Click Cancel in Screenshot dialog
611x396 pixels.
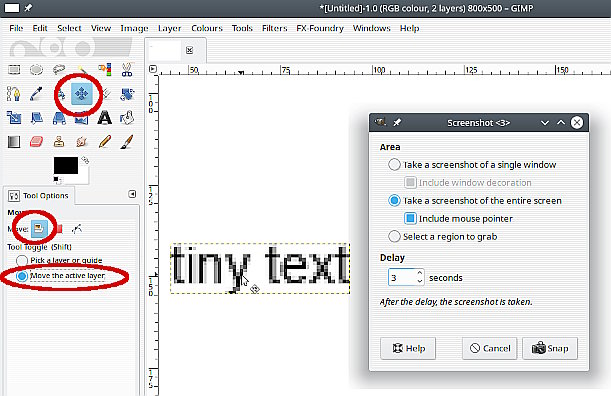(x=490, y=348)
